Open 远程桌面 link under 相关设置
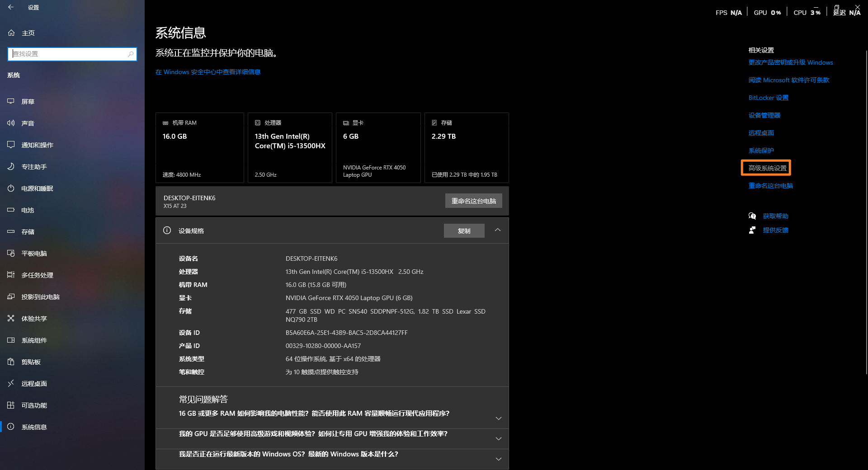868x470 pixels. pyautogui.click(x=761, y=133)
